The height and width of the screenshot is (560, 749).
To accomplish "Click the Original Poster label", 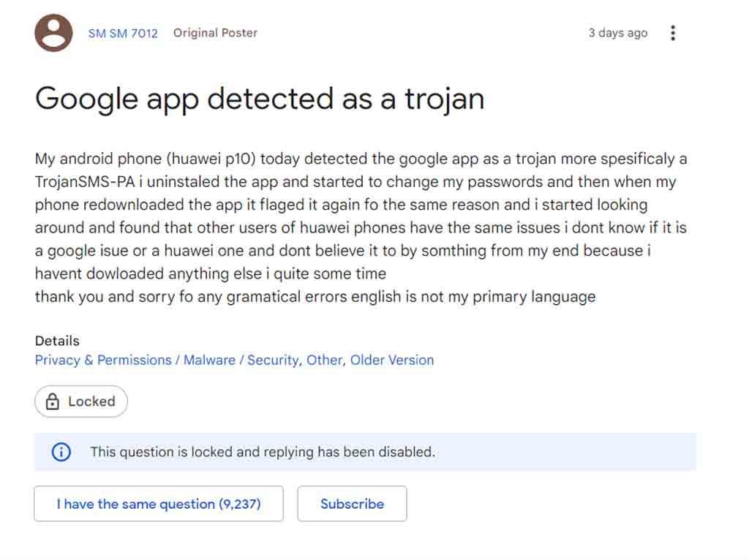I will (215, 33).
